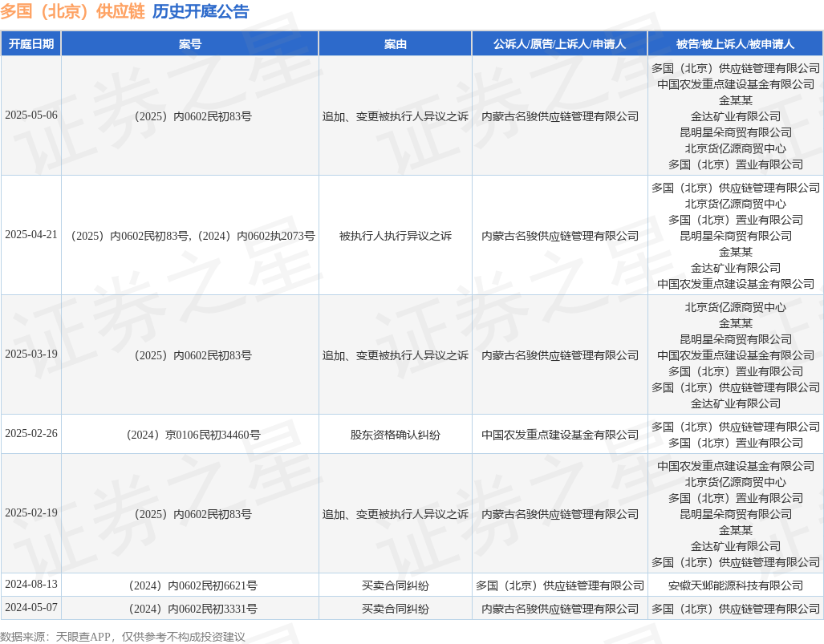Click the 被告/被上诉人/被申请人 column header
824x644 pixels.
click(735, 43)
